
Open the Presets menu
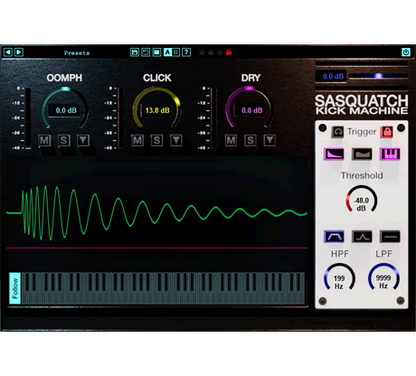pyautogui.click(x=77, y=53)
